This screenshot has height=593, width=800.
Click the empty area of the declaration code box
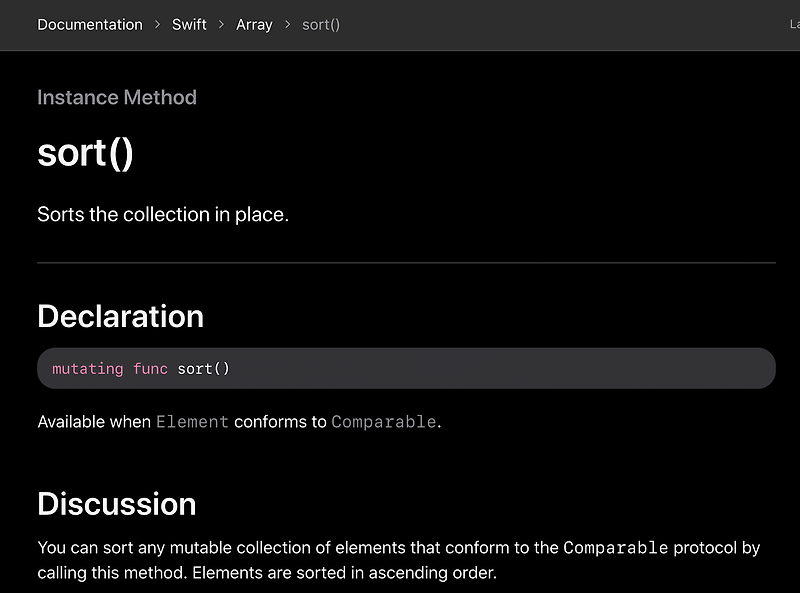503,368
